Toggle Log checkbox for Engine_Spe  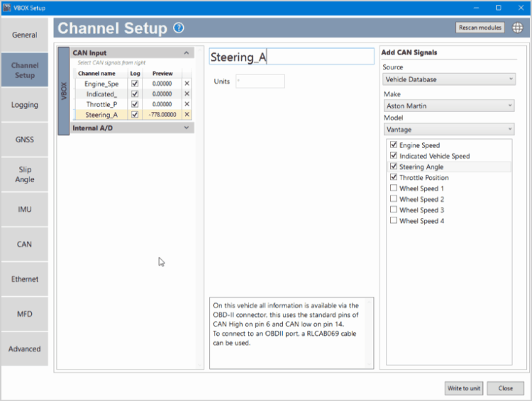pos(135,84)
